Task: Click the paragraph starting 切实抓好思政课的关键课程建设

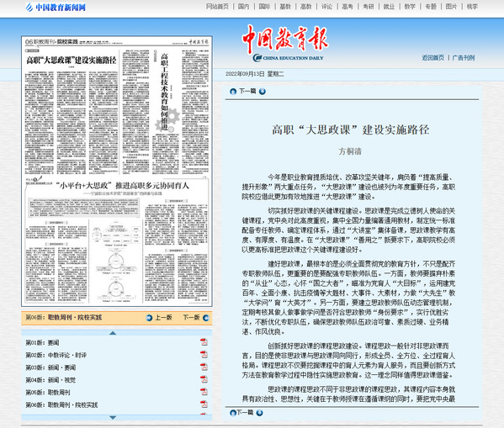Action: (348, 230)
